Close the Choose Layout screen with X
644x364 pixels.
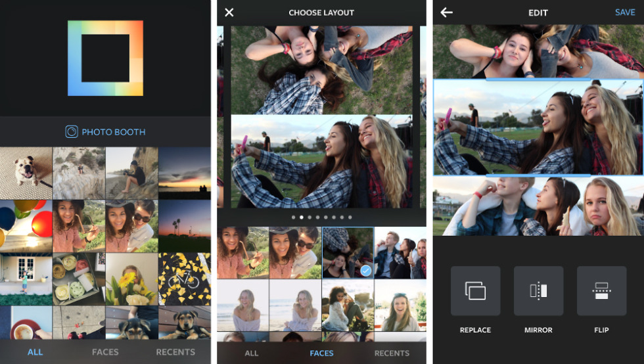click(229, 12)
